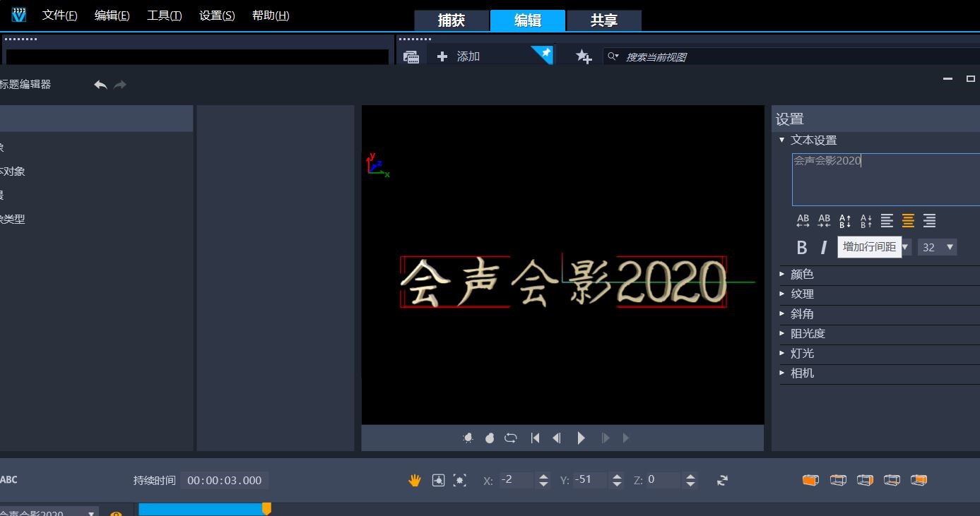Click the 会声会影2020 text input box
The height and width of the screenshot is (516, 980).
[x=886, y=179]
